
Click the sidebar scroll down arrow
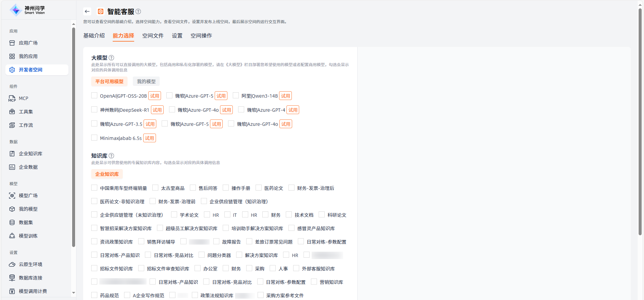pos(73,293)
